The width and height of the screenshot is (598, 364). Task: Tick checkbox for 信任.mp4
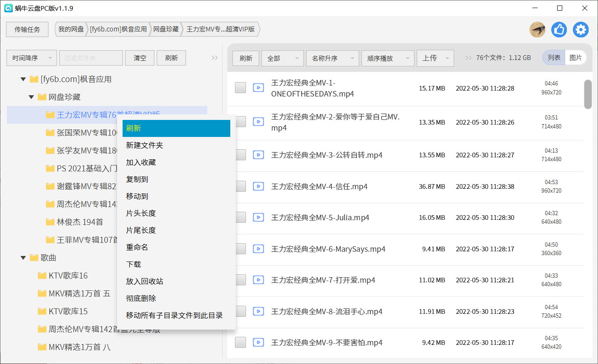click(x=240, y=186)
